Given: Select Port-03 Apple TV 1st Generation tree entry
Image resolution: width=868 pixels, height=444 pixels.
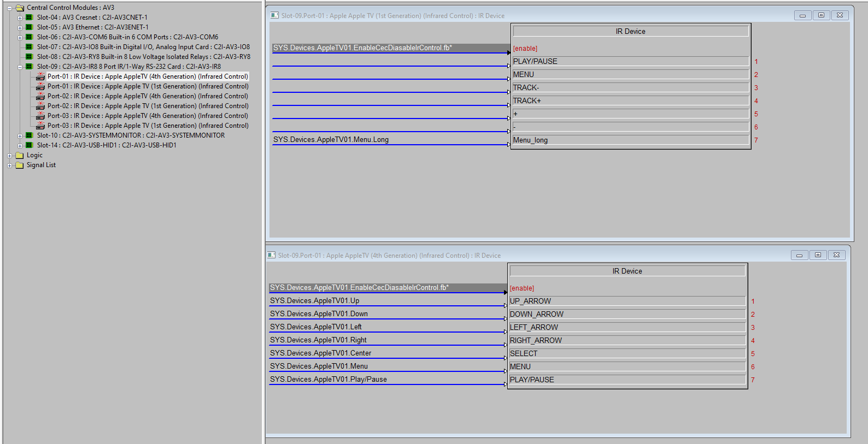Looking at the screenshot, I should point(148,126).
